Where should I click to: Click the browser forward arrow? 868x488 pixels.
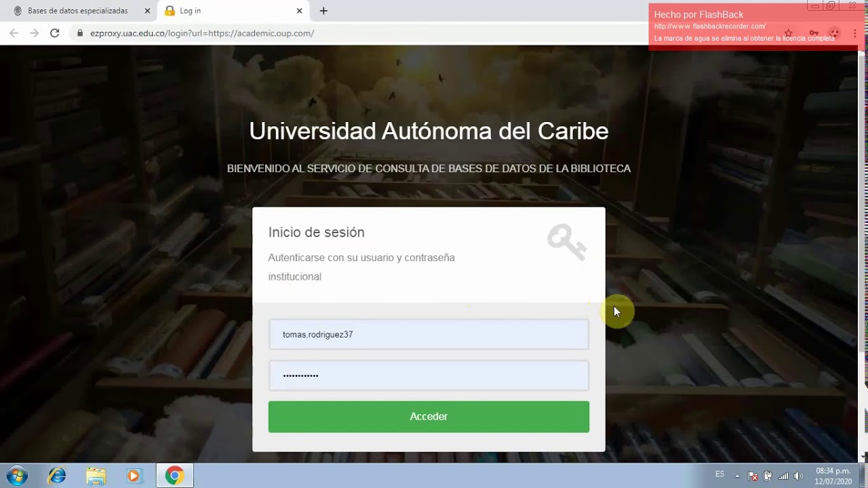tap(35, 33)
